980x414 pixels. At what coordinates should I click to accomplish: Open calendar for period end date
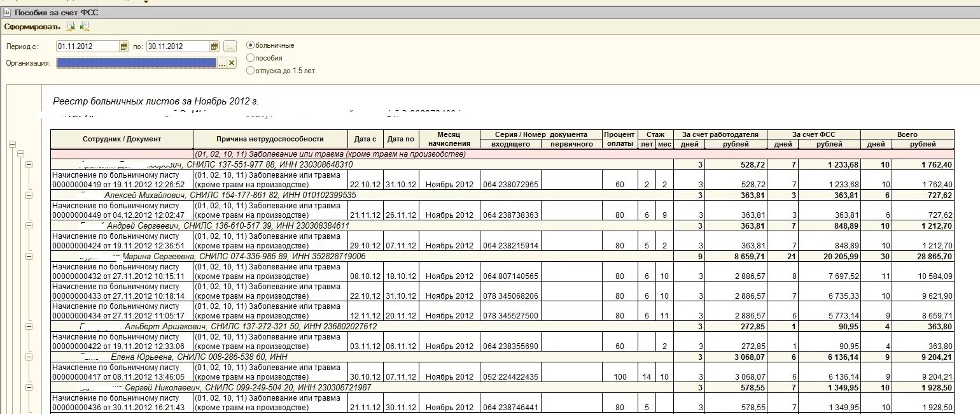(214, 46)
